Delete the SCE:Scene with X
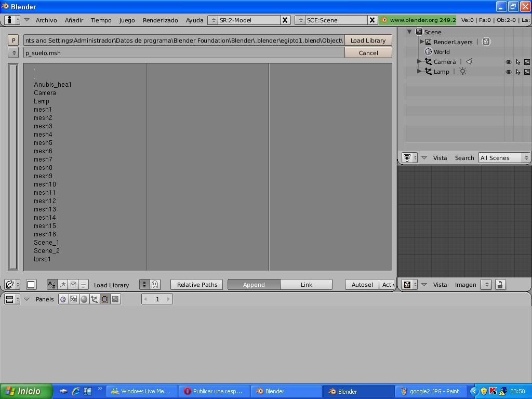This screenshot has width=532, height=399. [372, 20]
